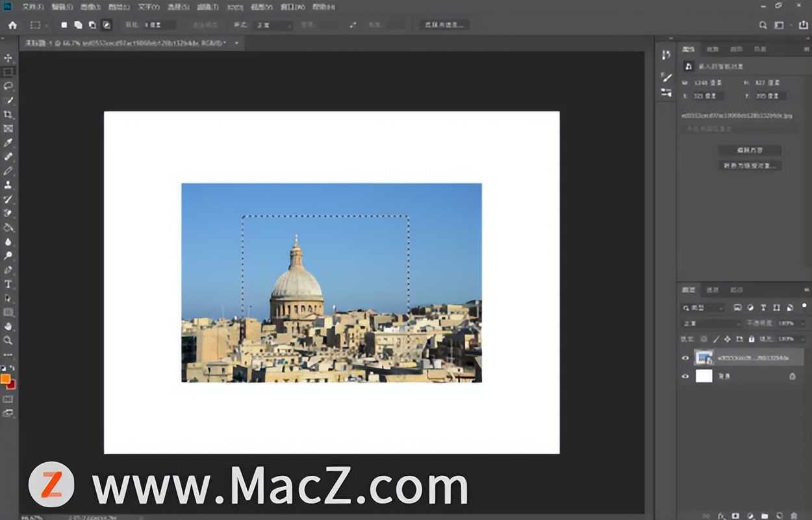812x520 pixels.
Task: Switch to the second tab in the layers panel group
Action: (713, 290)
